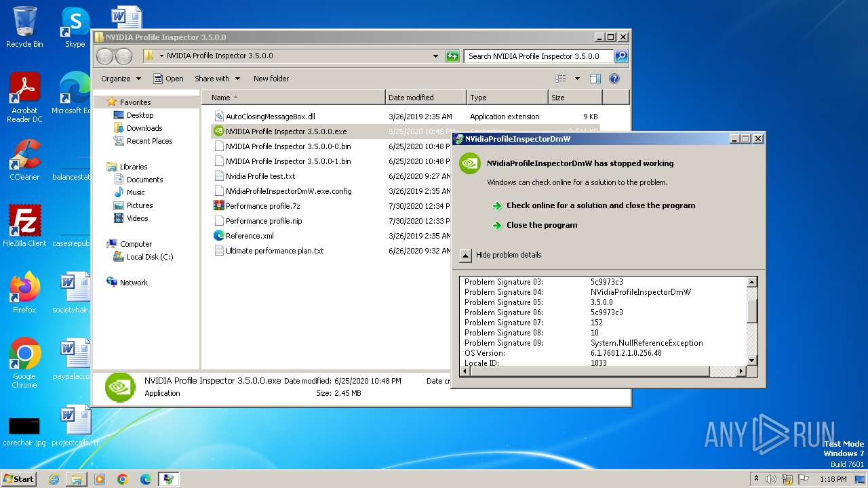
Task: Open Acrobat Reader DC desktop shortcut
Action: pyautogui.click(x=24, y=98)
